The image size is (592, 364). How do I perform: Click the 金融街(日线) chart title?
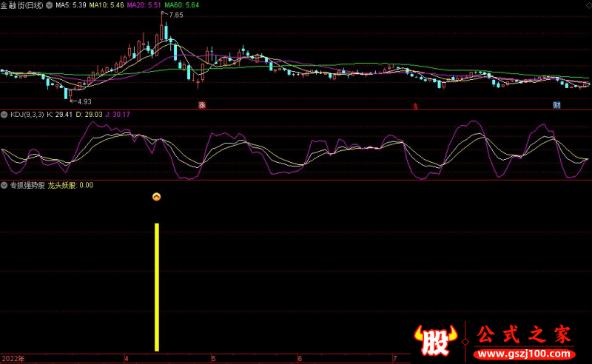coord(22,5)
